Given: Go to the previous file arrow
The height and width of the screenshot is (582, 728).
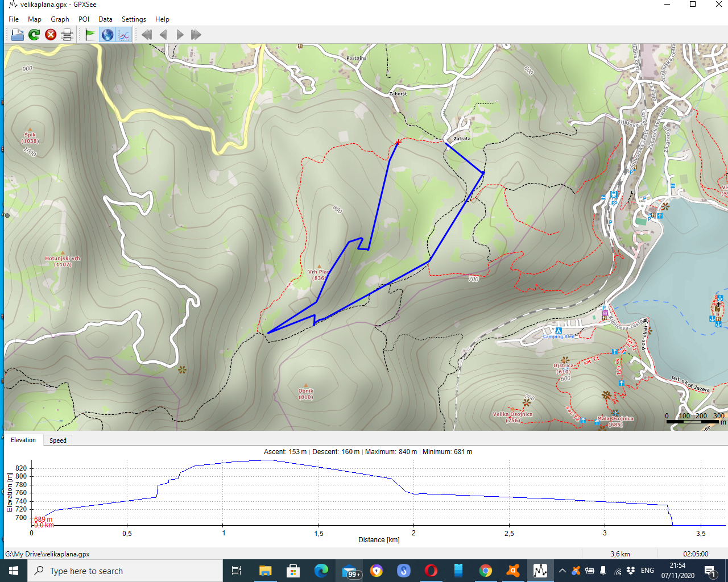Looking at the screenshot, I should pos(164,35).
